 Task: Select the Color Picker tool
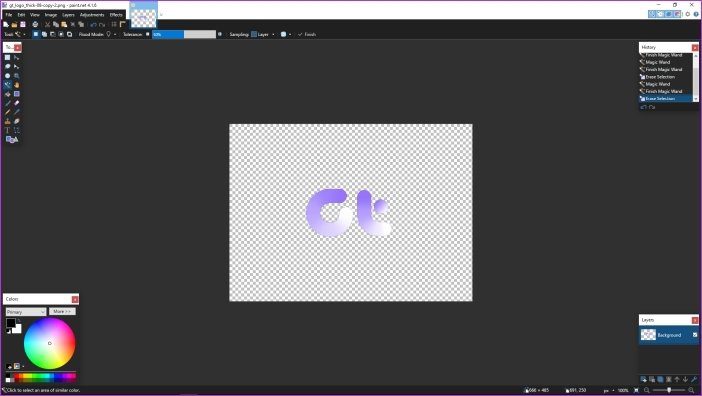[x=17, y=112]
